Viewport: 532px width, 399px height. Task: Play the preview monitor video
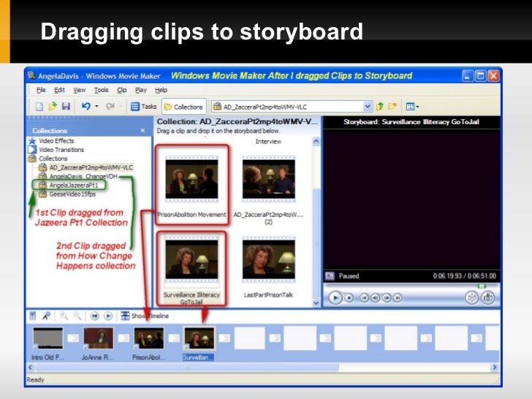point(335,298)
